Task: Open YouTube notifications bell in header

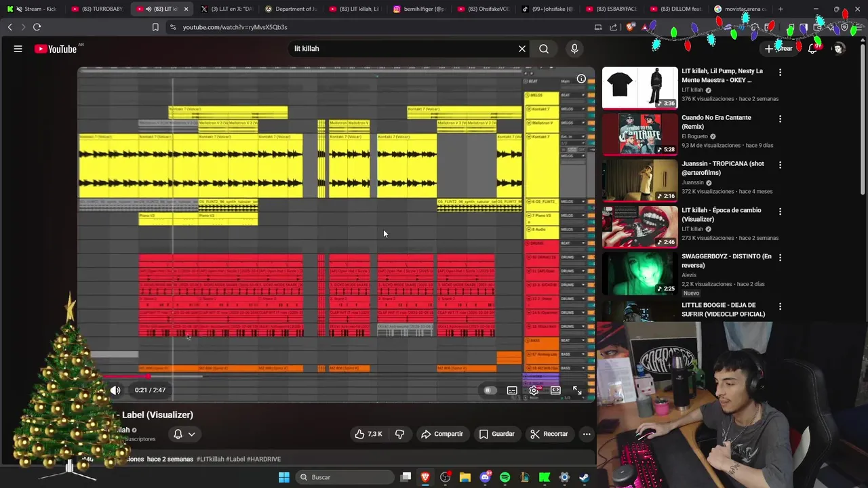Action: (x=812, y=49)
